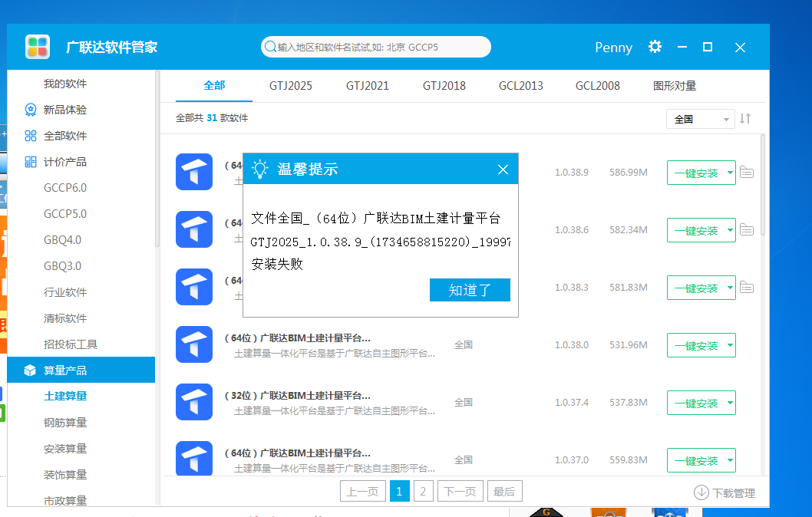The width and height of the screenshot is (812, 517).
Task: Switch to the GTJ2025 tab
Action: 291,85
